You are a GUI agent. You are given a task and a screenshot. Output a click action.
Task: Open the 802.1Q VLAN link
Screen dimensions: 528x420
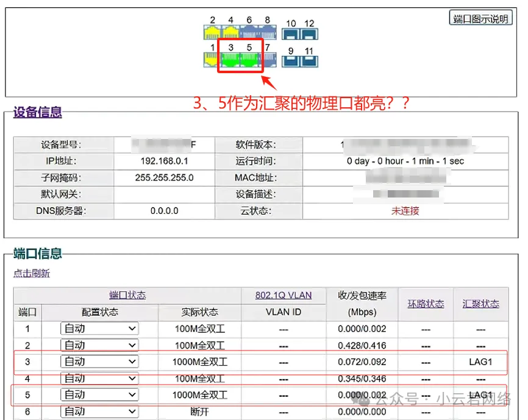click(x=284, y=295)
